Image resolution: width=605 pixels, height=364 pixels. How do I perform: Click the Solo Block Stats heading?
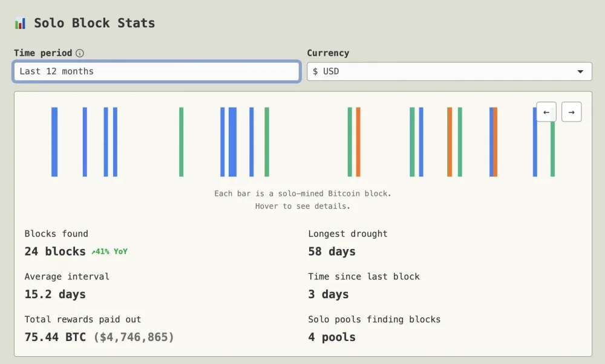[94, 23]
